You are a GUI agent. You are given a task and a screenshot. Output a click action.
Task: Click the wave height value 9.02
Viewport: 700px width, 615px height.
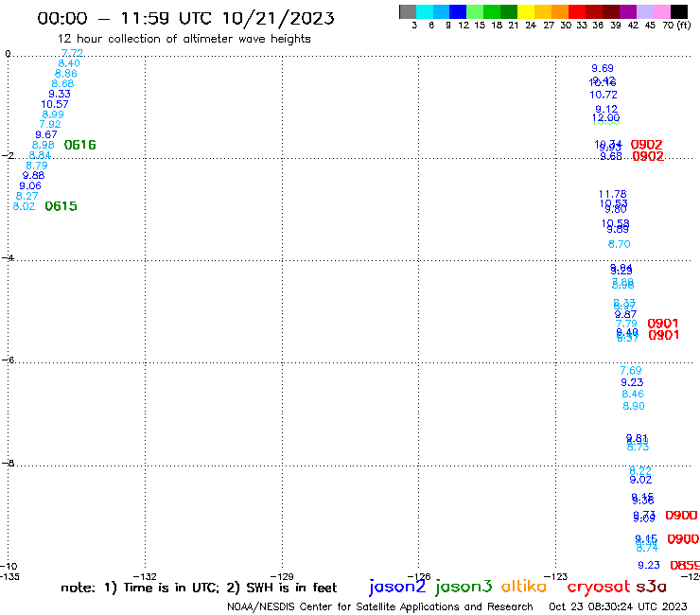click(x=640, y=480)
